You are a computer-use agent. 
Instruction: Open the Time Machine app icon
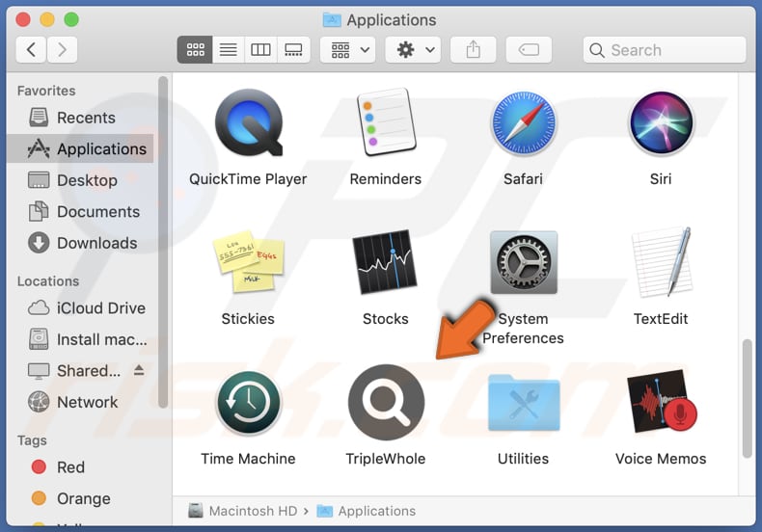pos(248,403)
